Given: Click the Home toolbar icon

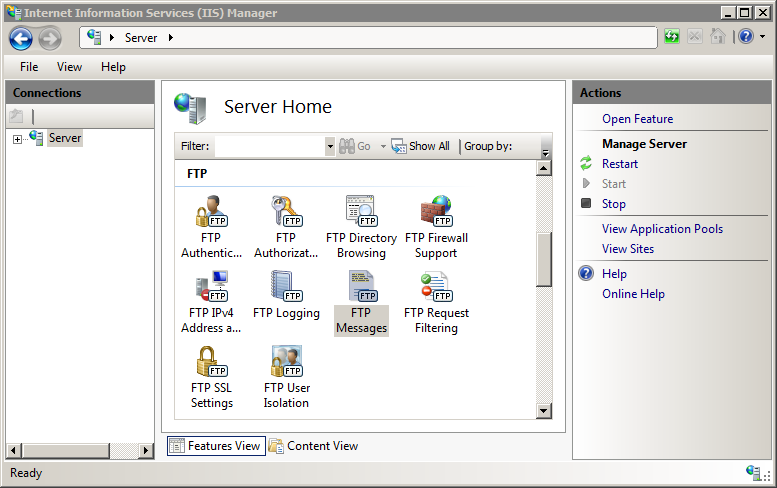Looking at the screenshot, I should click(x=718, y=37).
